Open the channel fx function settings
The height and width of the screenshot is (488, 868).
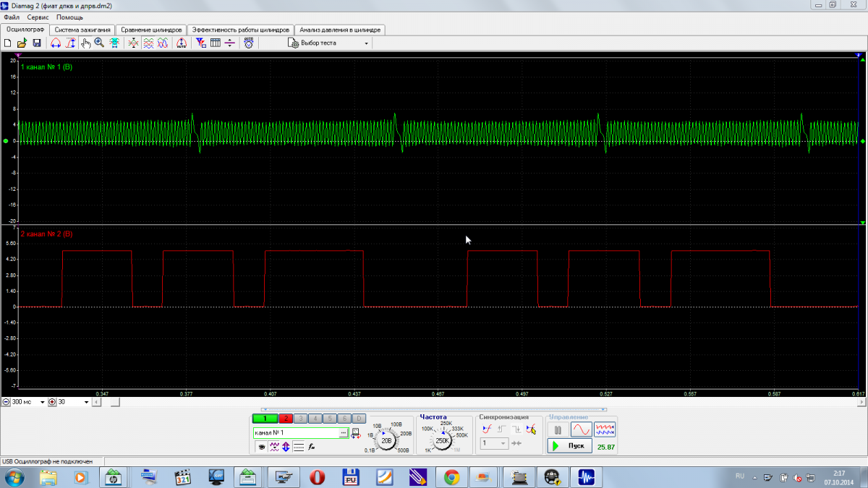coord(312,447)
